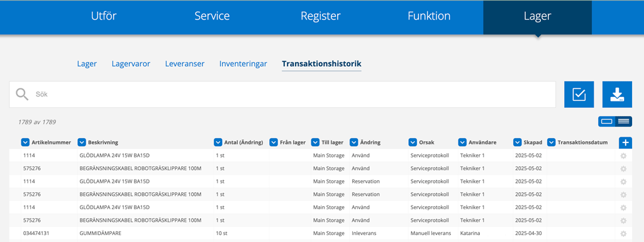Add a column with the plus icon
Image resolution: width=644 pixels, height=242 pixels.
pyautogui.click(x=626, y=142)
